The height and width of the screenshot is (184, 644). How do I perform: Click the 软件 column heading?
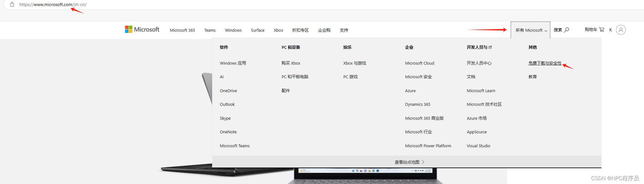tap(224, 47)
